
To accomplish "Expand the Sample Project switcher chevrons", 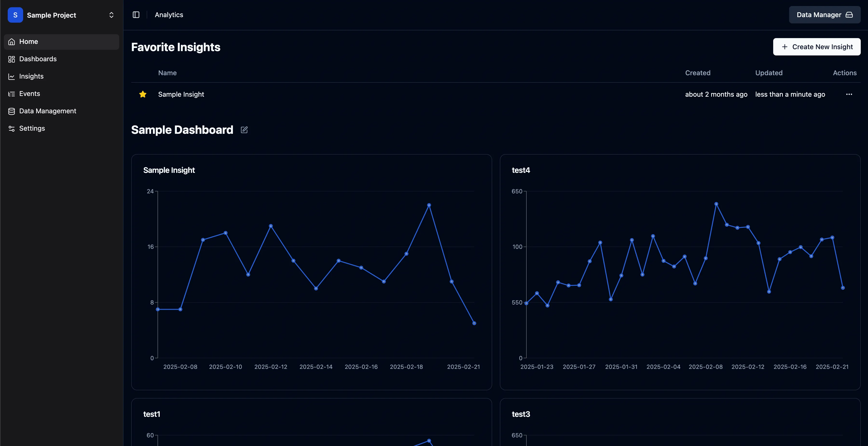I will click(111, 15).
